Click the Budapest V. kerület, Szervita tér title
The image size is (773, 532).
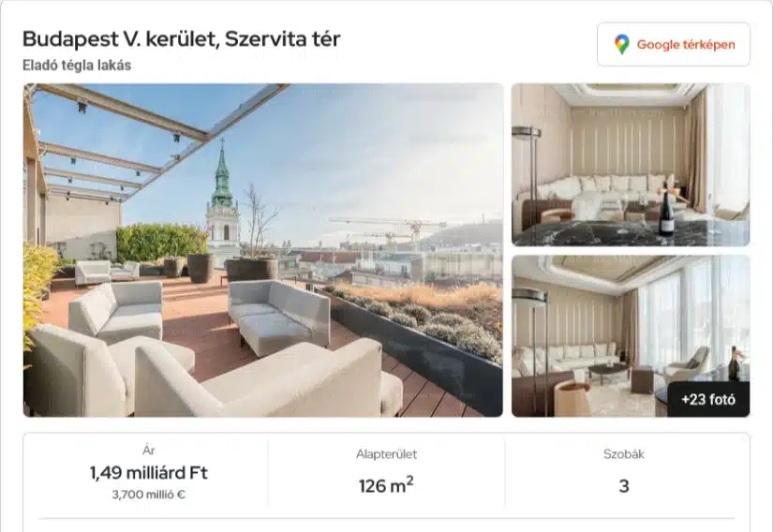pyautogui.click(x=182, y=39)
